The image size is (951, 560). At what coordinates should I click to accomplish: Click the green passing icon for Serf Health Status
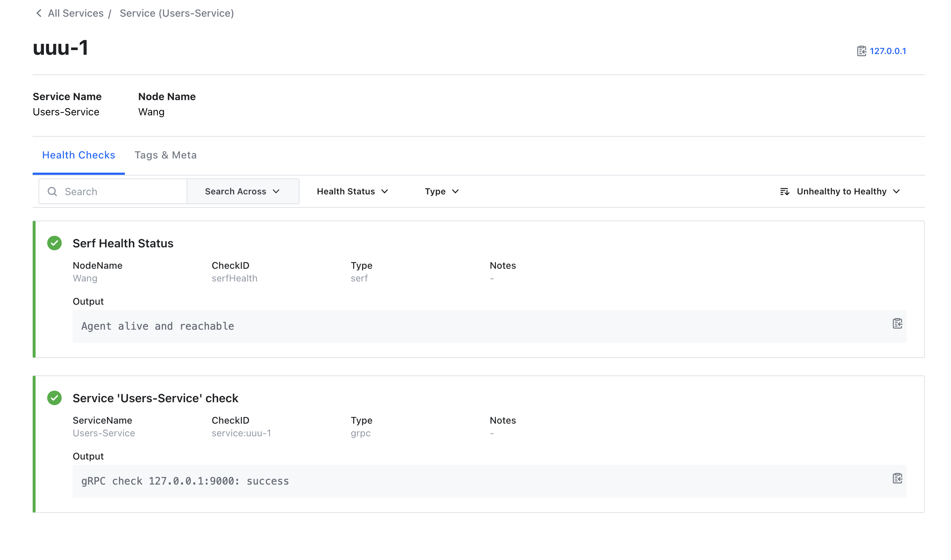pyautogui.click(x=54, y=243)
